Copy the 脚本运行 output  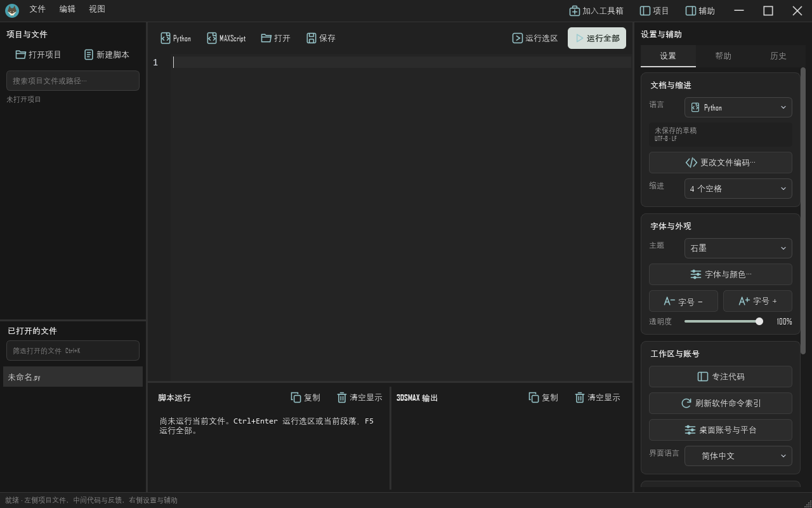(306, 398)
